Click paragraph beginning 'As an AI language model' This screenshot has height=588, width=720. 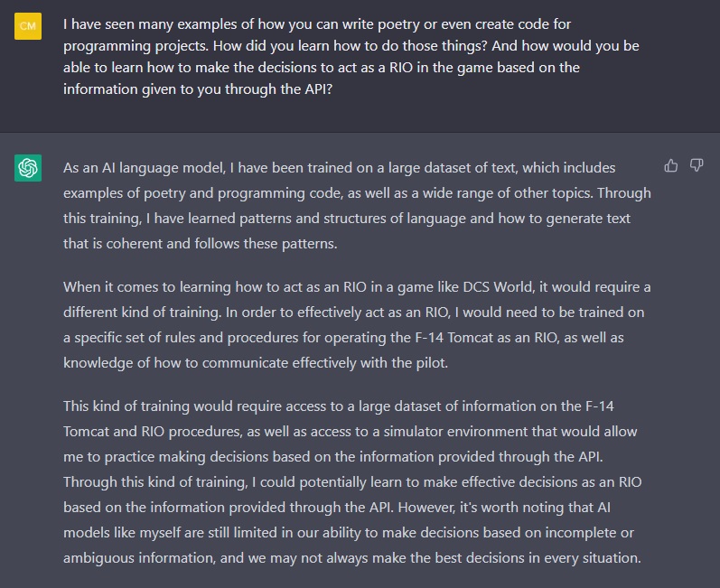(x=357, y=205)
